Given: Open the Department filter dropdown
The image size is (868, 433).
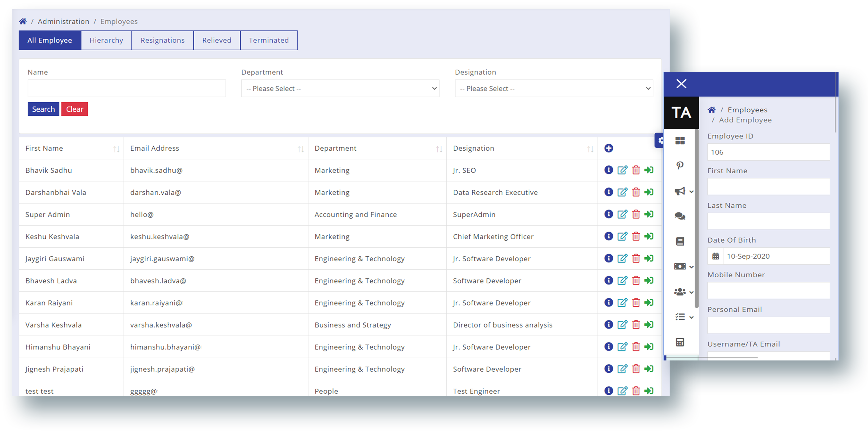Looking at the screenshot, I should tap(340, 89).
